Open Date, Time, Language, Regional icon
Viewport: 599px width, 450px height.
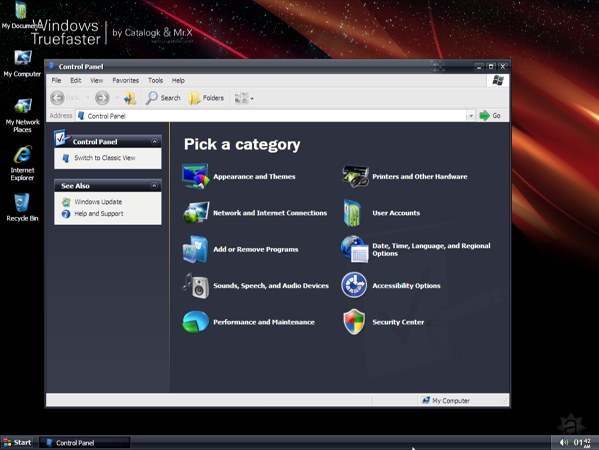tap(355, 249)
